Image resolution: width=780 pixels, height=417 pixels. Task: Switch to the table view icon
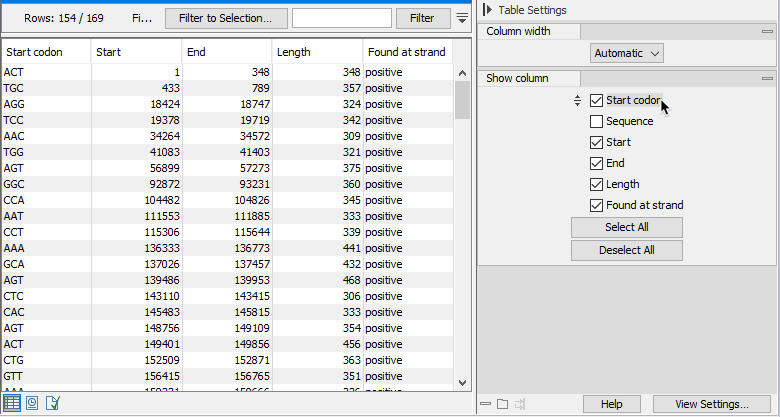click(12, 403)
